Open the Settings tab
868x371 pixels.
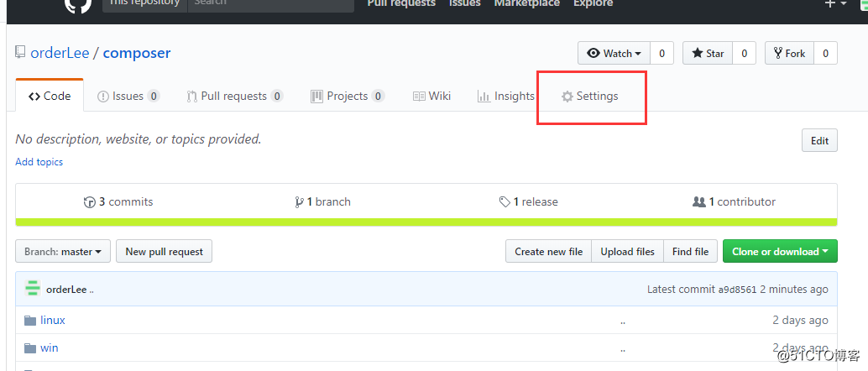(x=589, y=96)
